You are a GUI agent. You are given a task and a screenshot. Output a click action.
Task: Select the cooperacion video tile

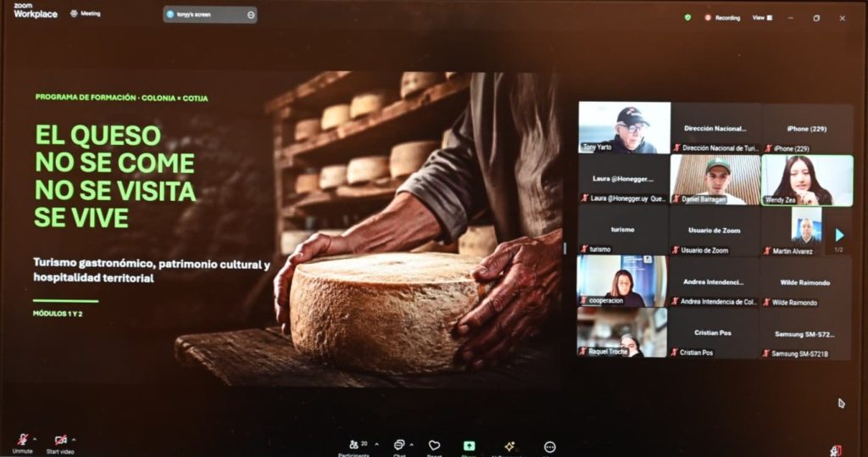pyautogui.click(x=622, y=281)
